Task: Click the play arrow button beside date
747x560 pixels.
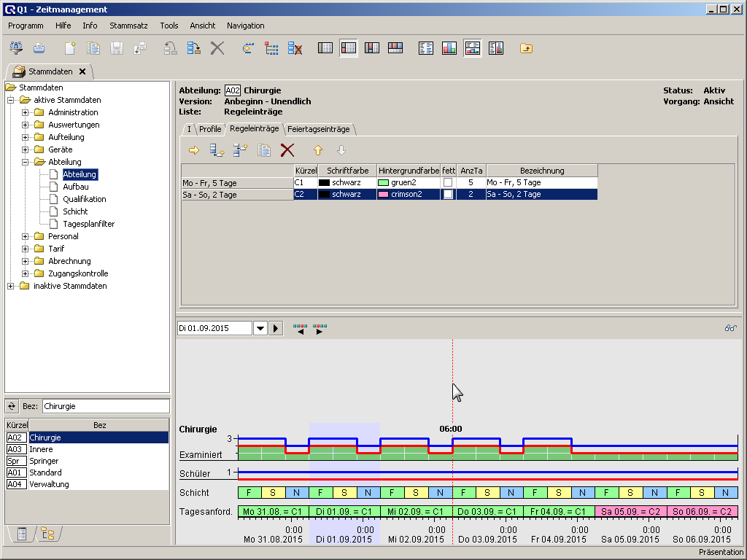Action: (x=276, y=328)
